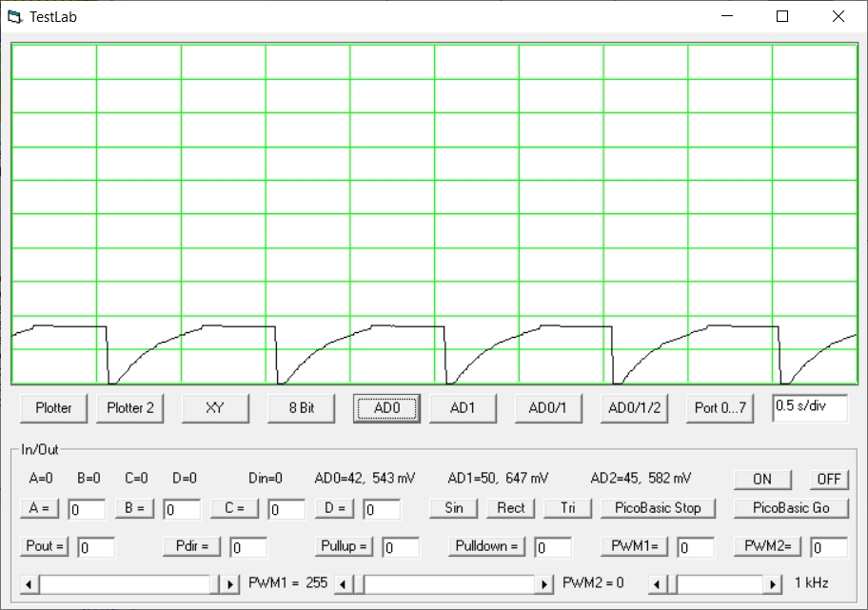Click the PWM2 slider left arrow
The image size is (868, 610).
pos(345,583)
